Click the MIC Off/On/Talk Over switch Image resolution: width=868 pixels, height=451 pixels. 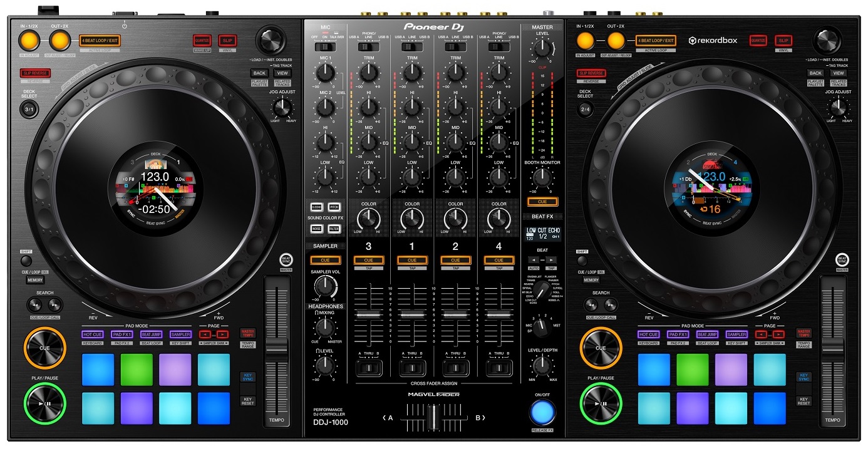coord(324,47)
